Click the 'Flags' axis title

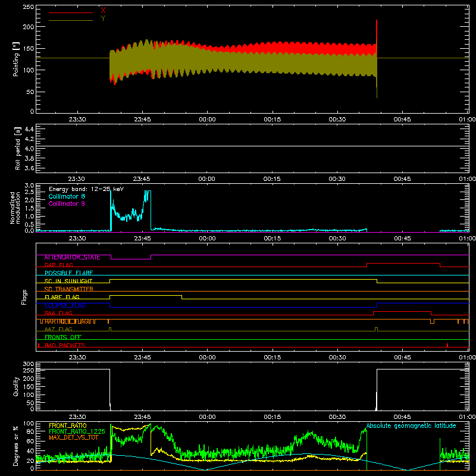pyautogui.click(x=24, y=297)
